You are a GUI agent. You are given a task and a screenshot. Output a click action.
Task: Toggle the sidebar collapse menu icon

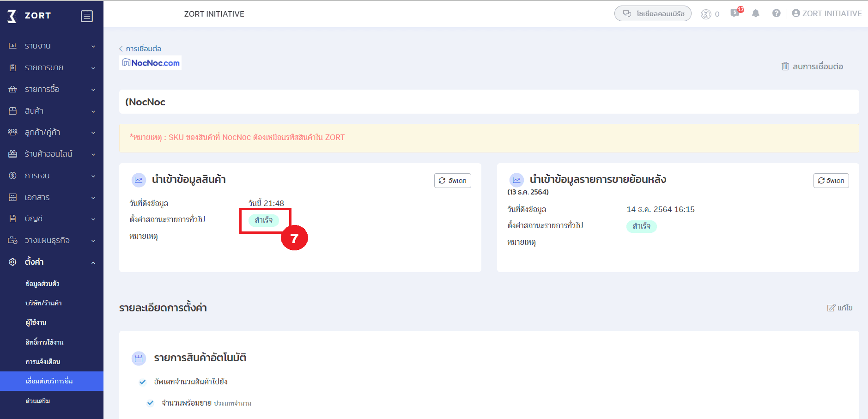pos(87,16)
